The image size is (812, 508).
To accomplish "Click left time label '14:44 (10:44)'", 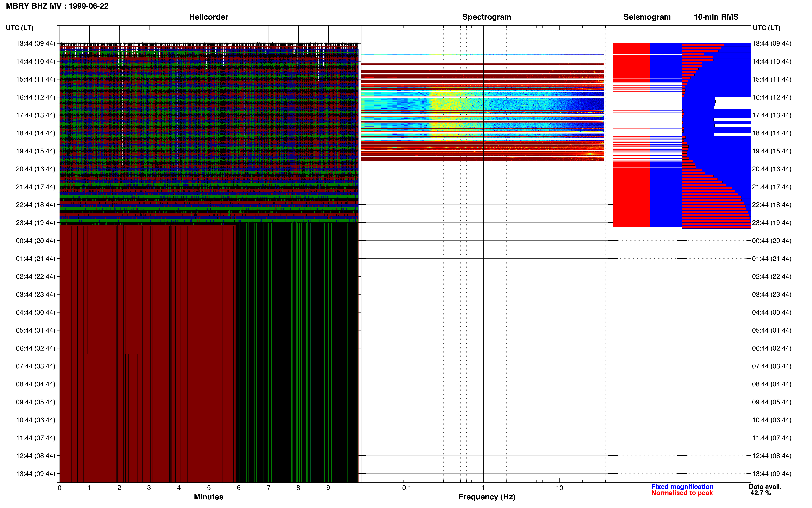I will tap(36, 61).
